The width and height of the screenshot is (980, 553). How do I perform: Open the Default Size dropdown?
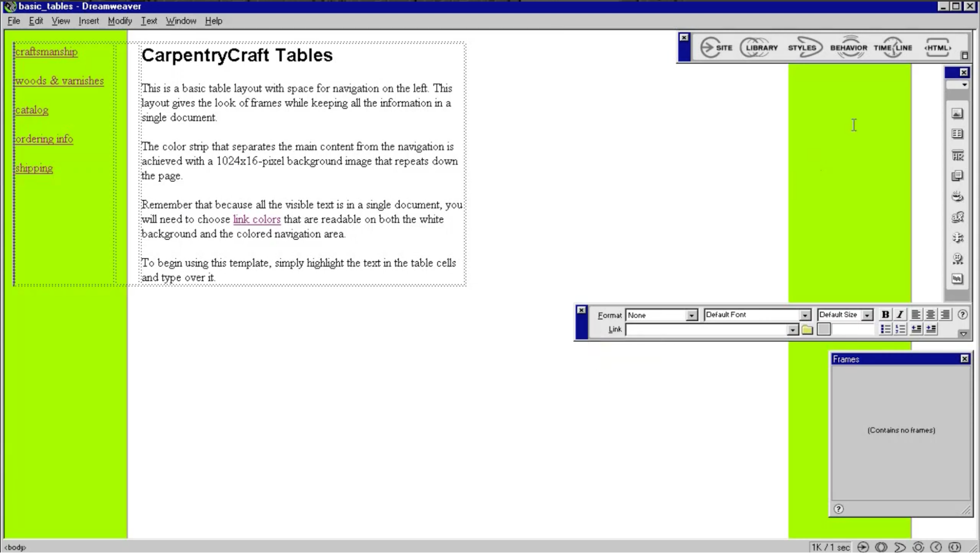[x=867, y=315]
